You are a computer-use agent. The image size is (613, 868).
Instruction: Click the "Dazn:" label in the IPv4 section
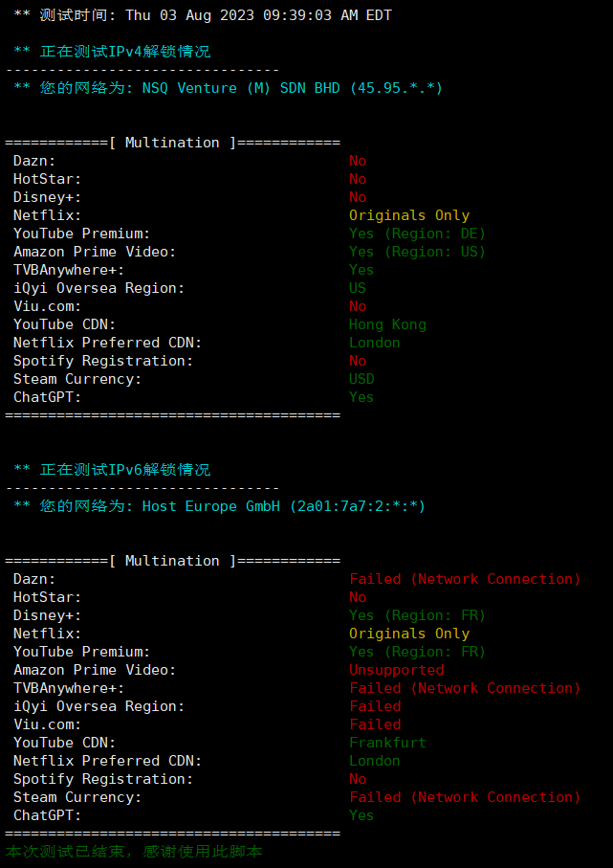click(34, 161)
